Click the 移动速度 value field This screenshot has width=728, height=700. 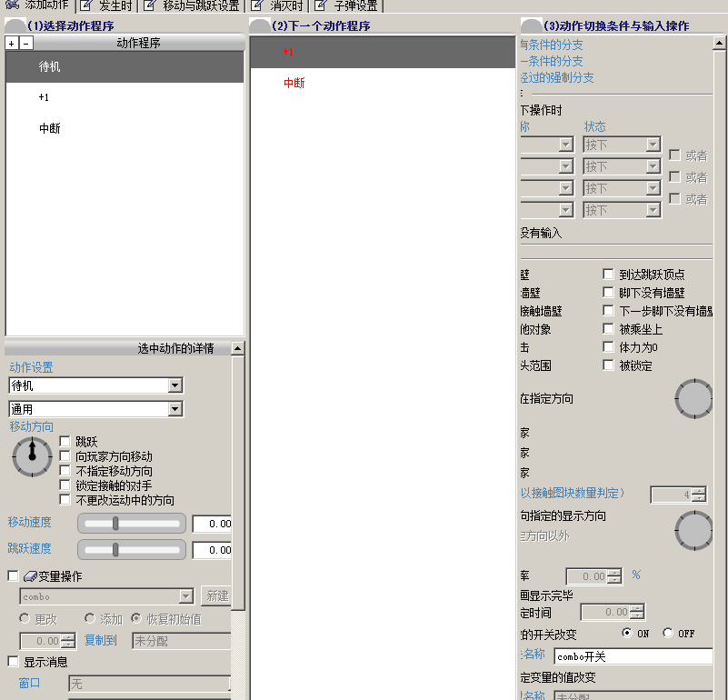coord(212,524)
